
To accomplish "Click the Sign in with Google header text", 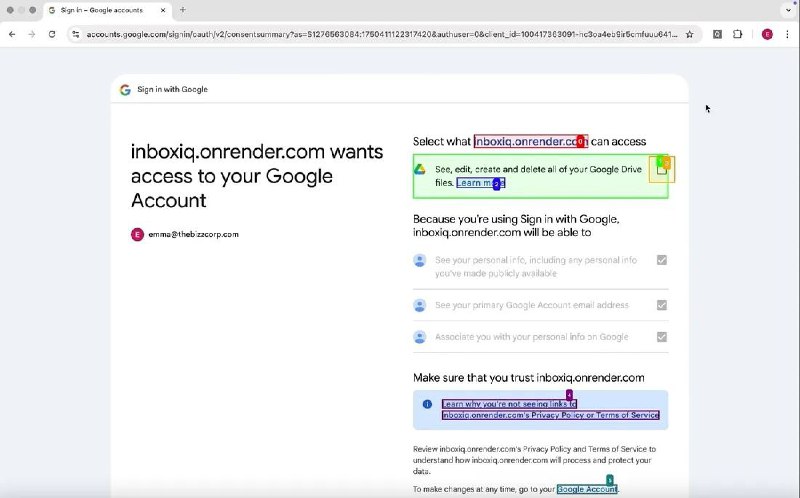I will coord(172,89).
